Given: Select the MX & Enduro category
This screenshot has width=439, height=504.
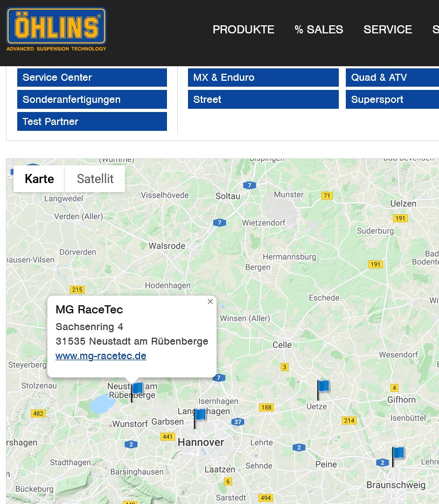Looking at the screenshot, I should click(x=263, y=78).
